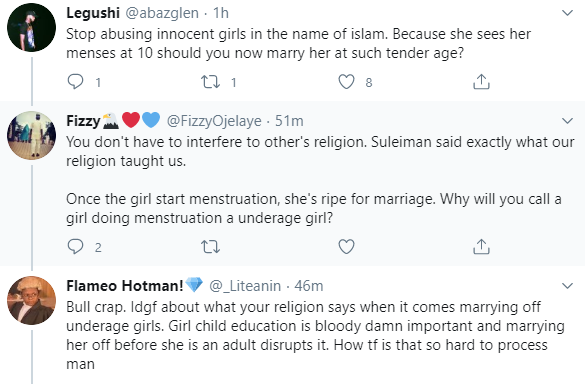
Task: Retweet Legushi's tweet about innocent girls
Action: coord(210,82)
